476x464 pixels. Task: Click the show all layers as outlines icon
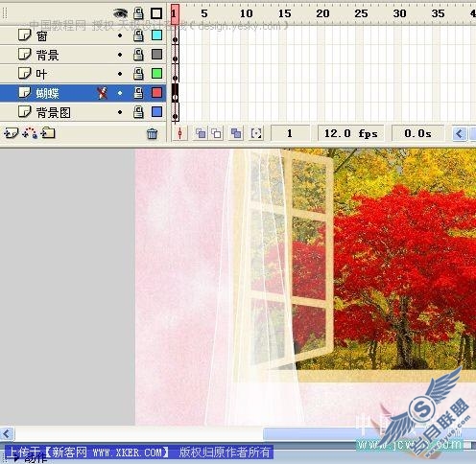point(156,13)
